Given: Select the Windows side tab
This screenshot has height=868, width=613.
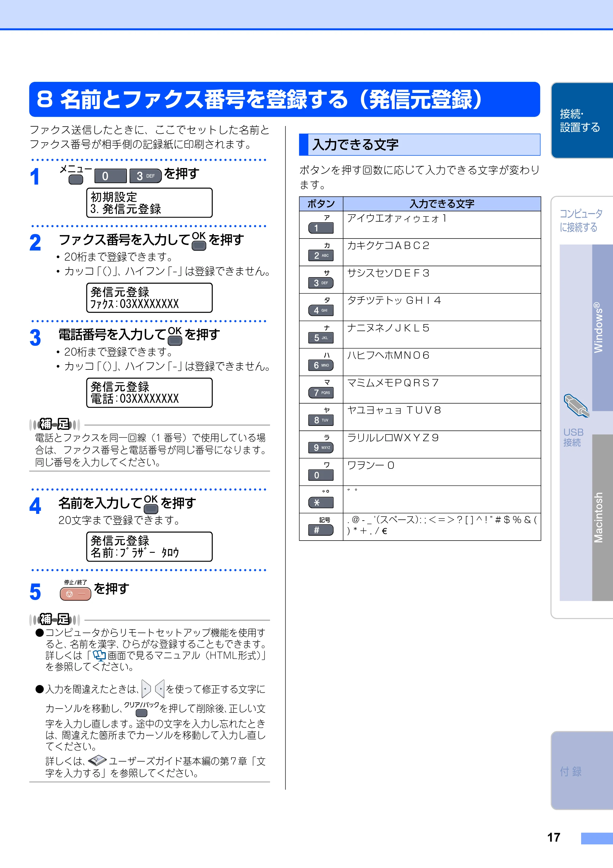Looking at the screenshot, I should pyautogui.click(x=602, y=327).
